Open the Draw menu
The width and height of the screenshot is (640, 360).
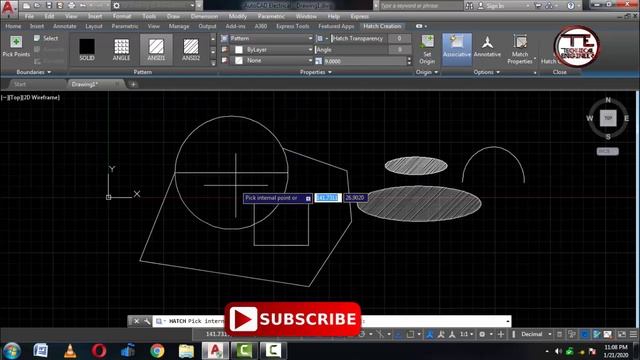pos(173,17)
